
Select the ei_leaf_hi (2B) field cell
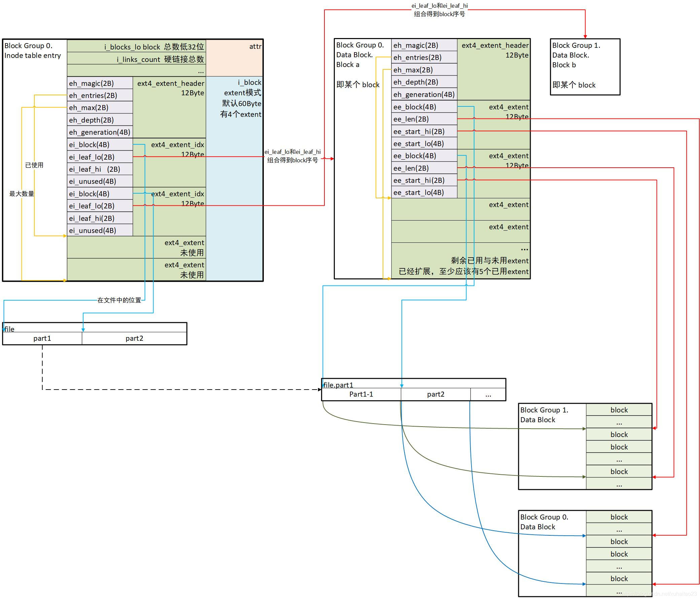[100, 169]
